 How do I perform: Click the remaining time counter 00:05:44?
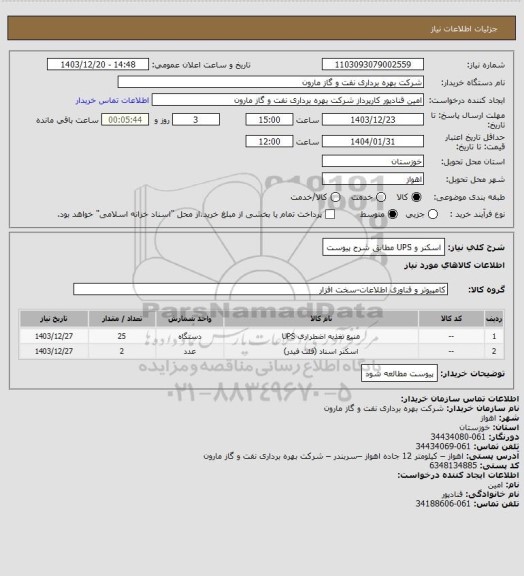[x=125, y=120]
